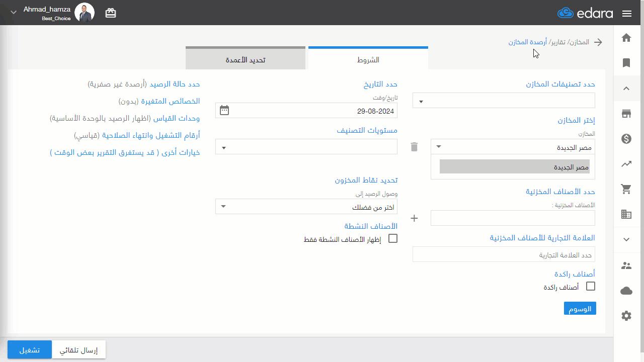Click the تشغيل run button
The height and width of the screenshot is (362, 644).
pos(30,350)
